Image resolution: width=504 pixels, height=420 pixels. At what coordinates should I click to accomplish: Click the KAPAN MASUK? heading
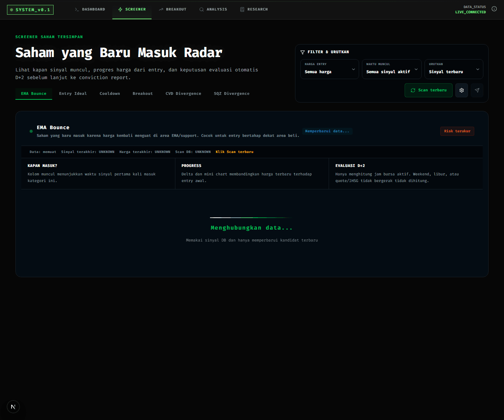(42, 166)
